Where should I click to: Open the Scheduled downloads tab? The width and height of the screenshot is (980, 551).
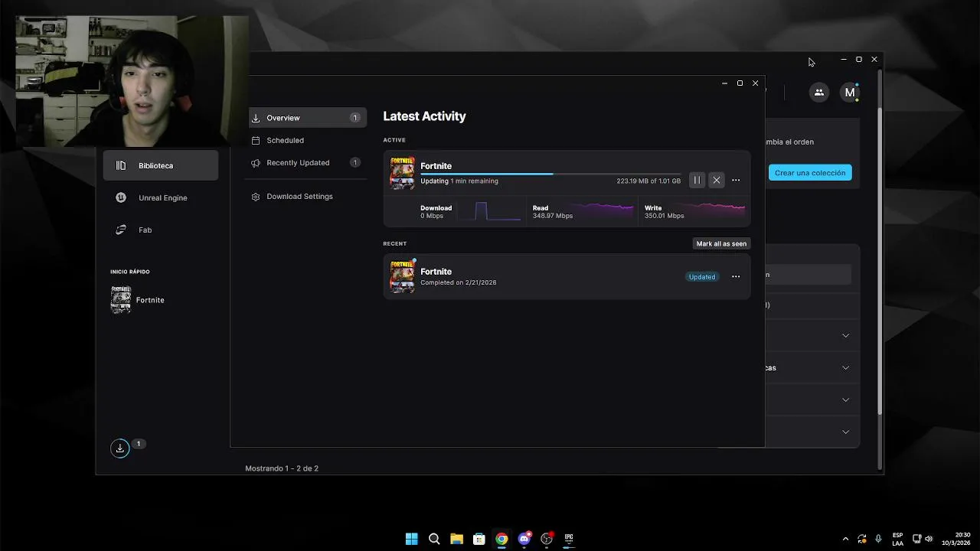[x=305, y=140]
